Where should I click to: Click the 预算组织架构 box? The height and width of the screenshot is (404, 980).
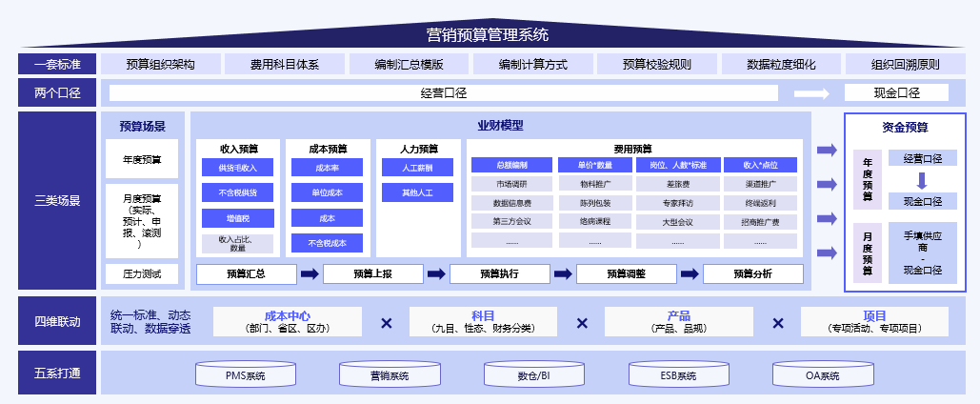pyautogui.click(x=161, y=64)
